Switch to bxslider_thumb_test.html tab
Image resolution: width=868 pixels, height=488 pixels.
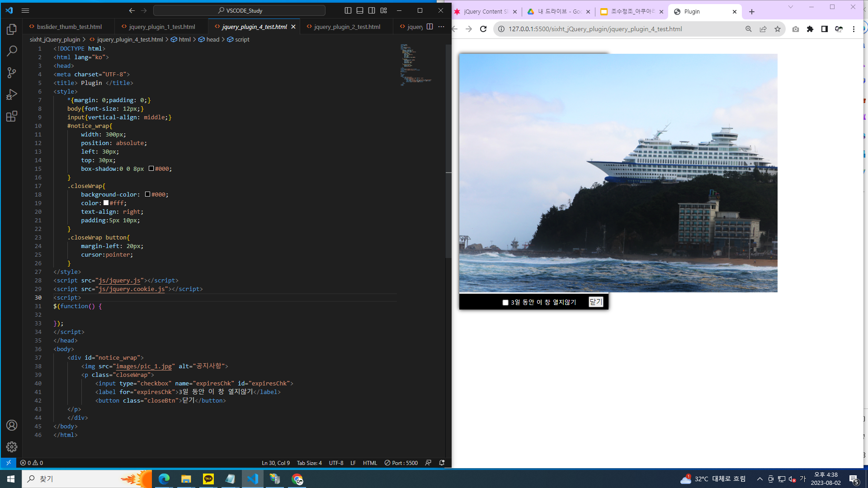(x=69, y=27)
